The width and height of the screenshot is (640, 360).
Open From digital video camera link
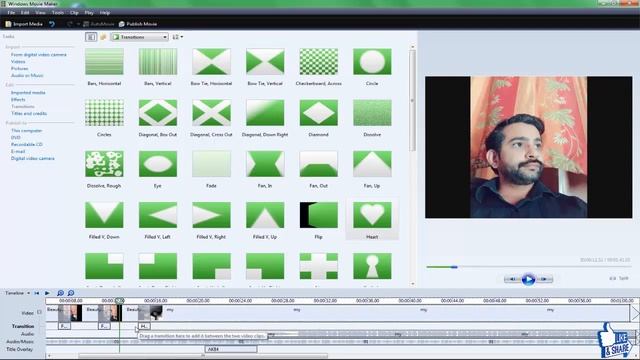(x=39, y=55)
